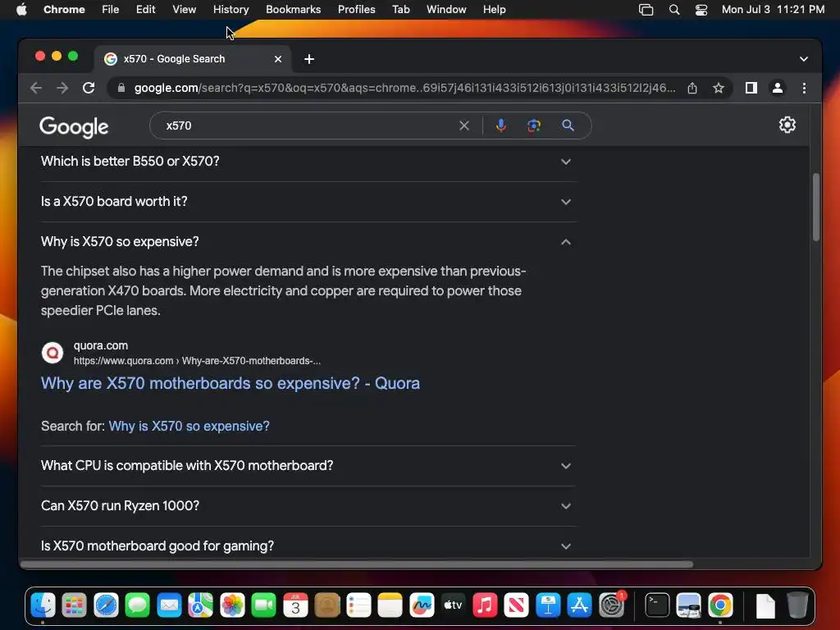
Task: Open Finder from the Dock
Action: click(x=43, y=605)
